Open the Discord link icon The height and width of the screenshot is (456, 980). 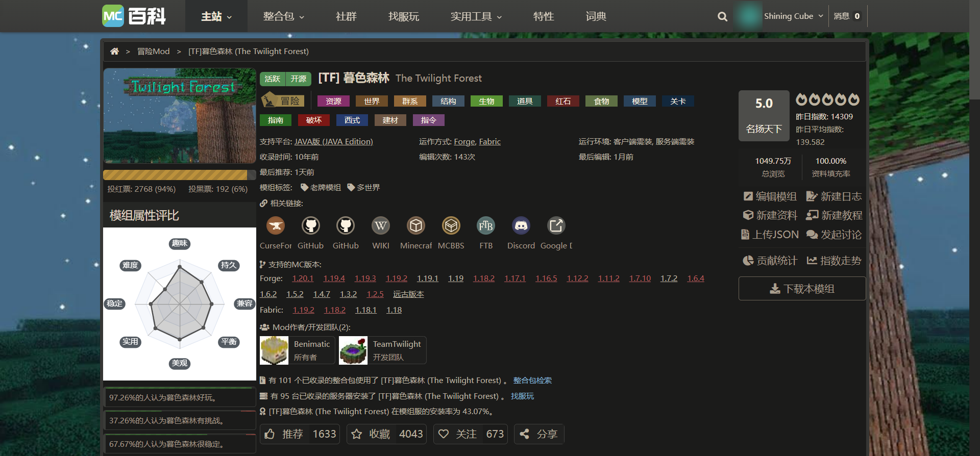521,225
